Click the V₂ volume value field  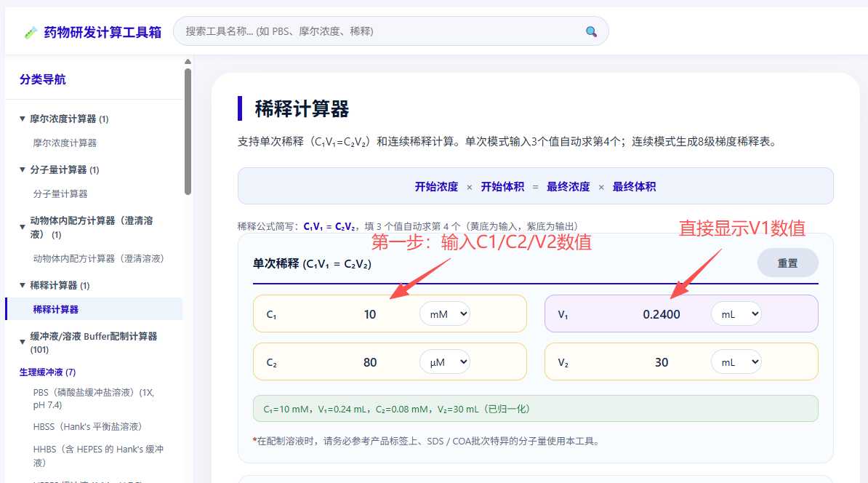point(661,362)
